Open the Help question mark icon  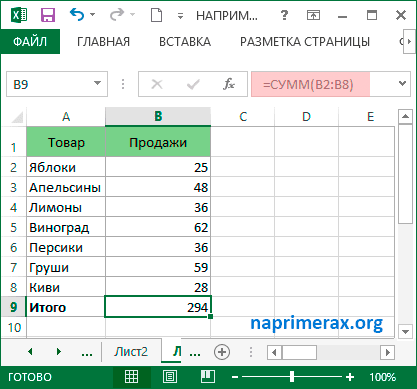coord(284,15)
